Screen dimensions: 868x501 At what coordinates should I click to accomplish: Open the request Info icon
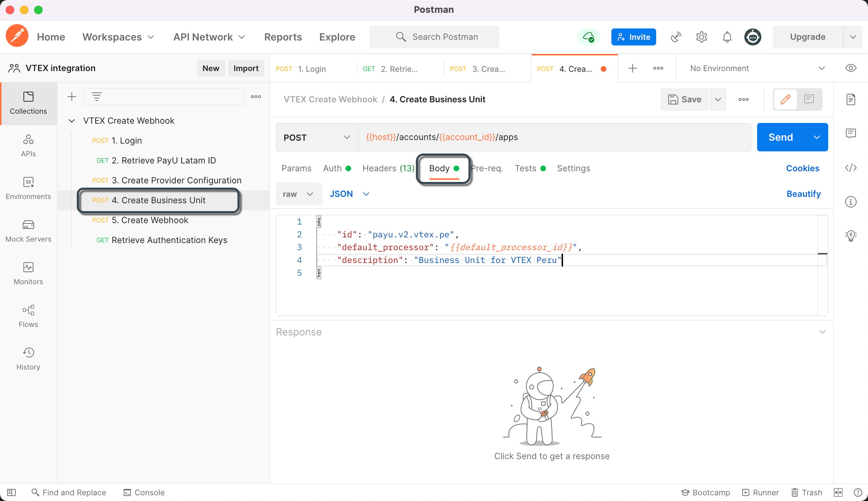pos(851,202)
